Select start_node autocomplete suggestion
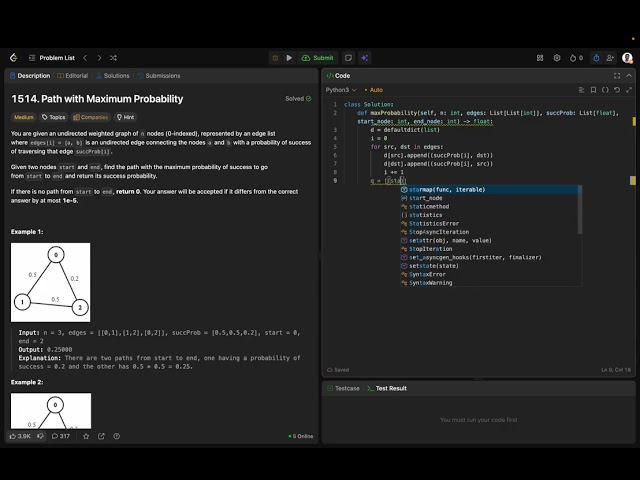This screenshot has width=640, height=480. point(489,198)
